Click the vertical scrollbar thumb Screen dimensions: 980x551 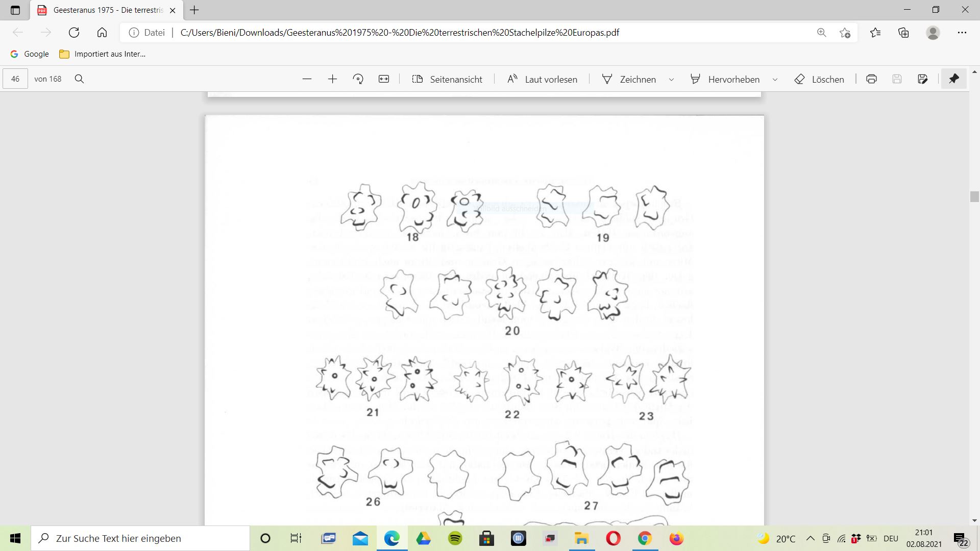pyautogui.click(x=974, y=196)
